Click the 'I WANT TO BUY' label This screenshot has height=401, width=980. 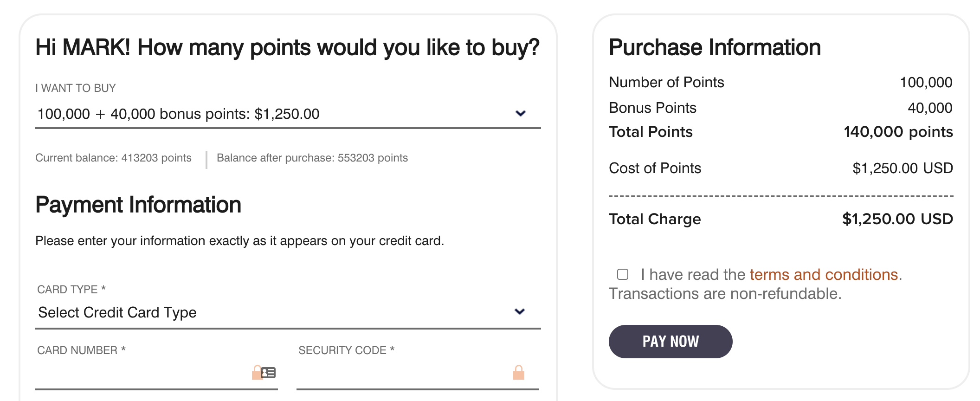point(76,88)
